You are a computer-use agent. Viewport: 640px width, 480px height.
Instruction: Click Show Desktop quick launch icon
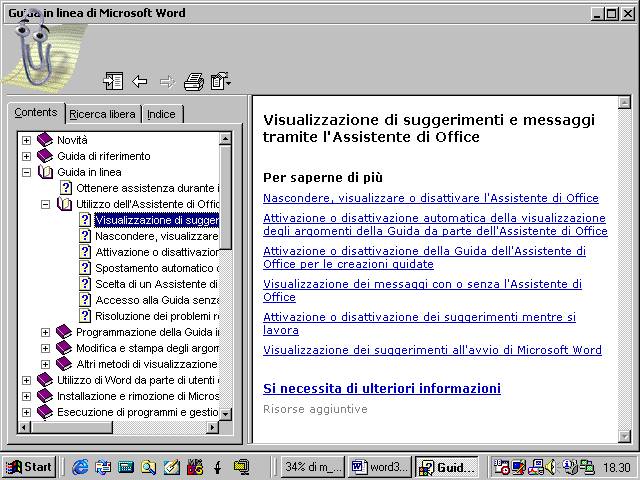coord(171,467)
